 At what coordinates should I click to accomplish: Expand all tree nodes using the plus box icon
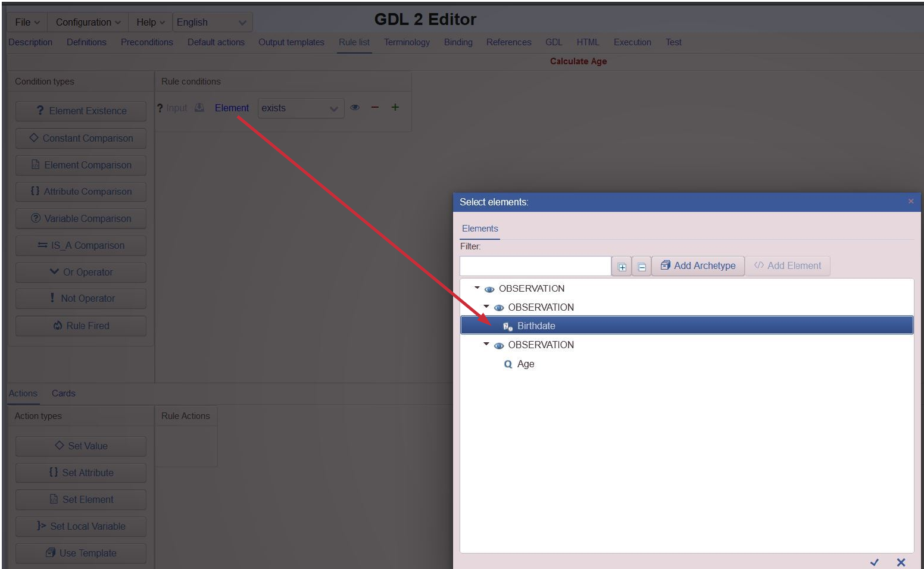click(x=621, y=266)
